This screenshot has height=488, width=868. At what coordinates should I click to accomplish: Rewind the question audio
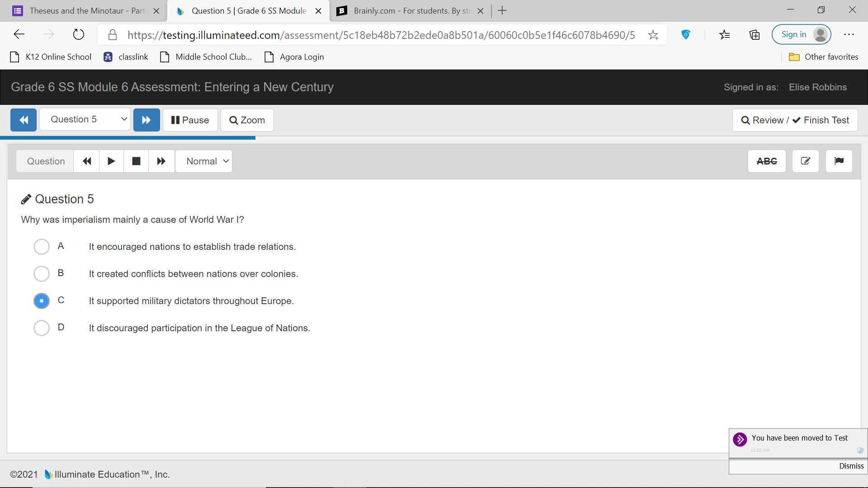(87, 161)
